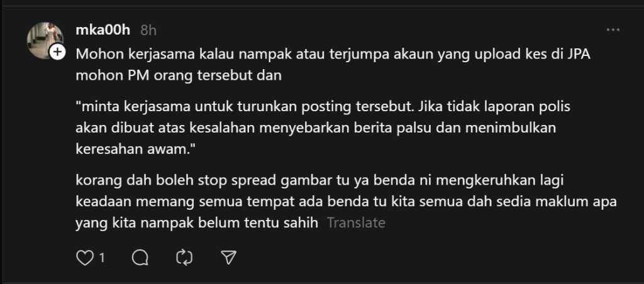Open mka00h's profile picture
644x284 pixels.
(45, 40)
